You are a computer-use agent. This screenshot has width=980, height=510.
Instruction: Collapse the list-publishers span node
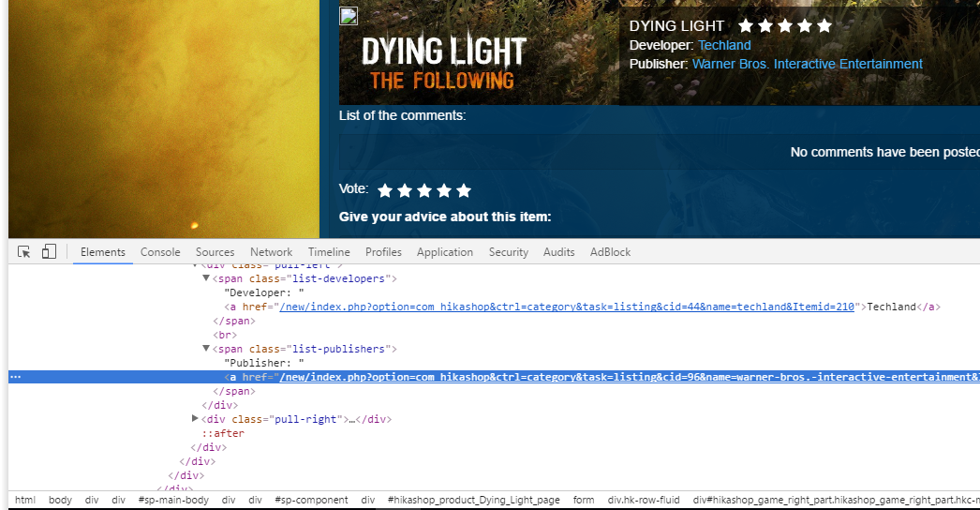(x=207, y=349)
